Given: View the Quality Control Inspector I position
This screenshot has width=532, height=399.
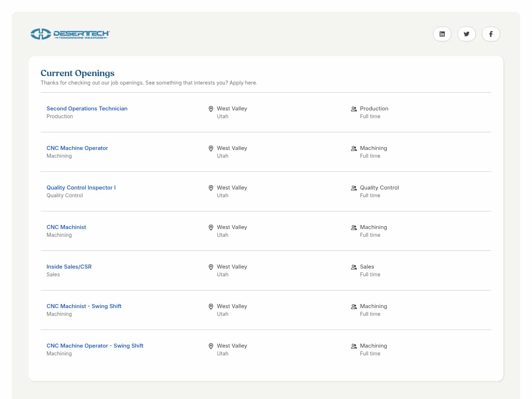Looking at the screenshot, I should click(x=81, y=187).
